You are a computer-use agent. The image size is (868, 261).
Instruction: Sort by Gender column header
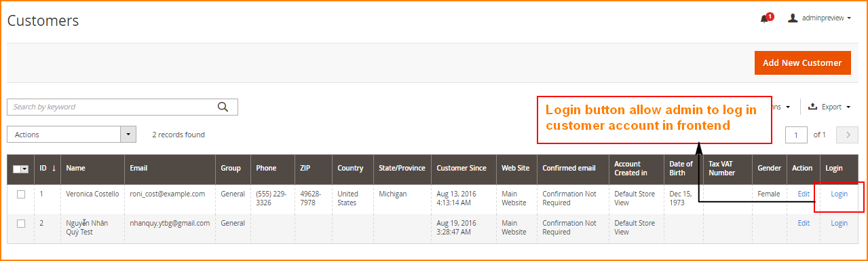[x=769, y=169]
